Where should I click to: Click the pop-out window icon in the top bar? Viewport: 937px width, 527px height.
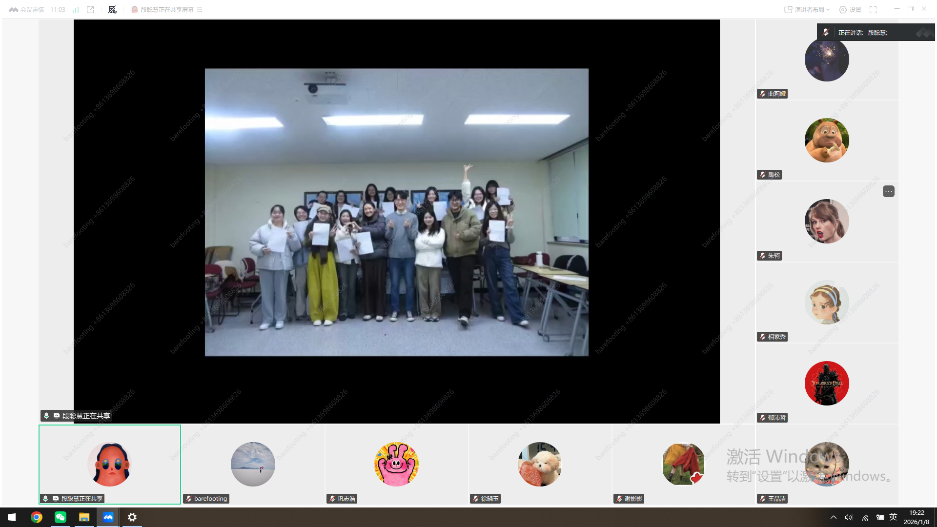coord(91,9)
